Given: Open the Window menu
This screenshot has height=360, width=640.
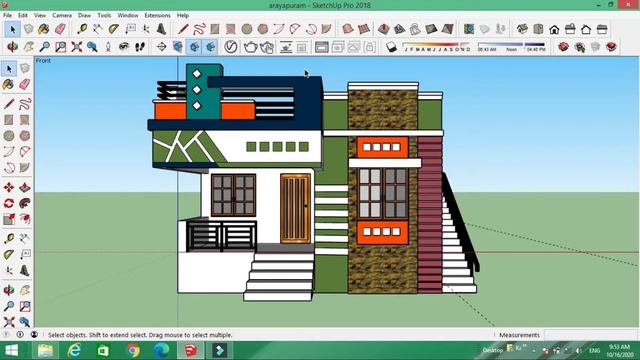Looking at the screenshot, I should (x=128, y=15).
